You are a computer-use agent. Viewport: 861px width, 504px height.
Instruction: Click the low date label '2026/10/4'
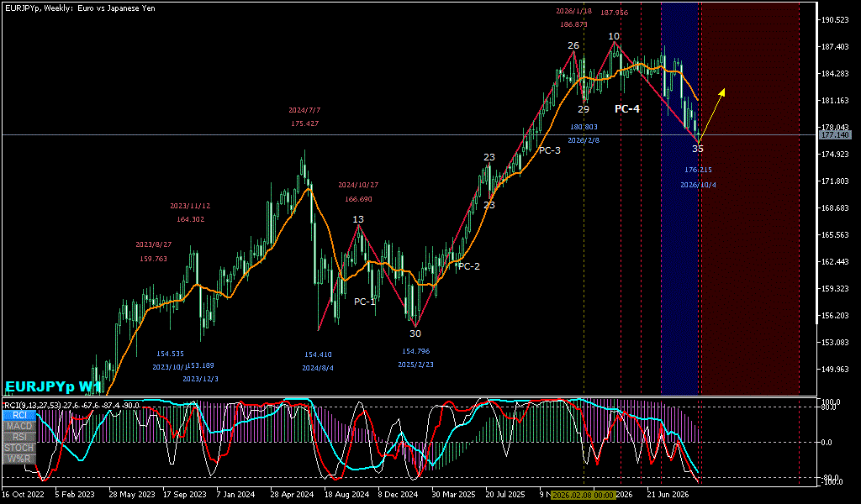pos(698,185)
